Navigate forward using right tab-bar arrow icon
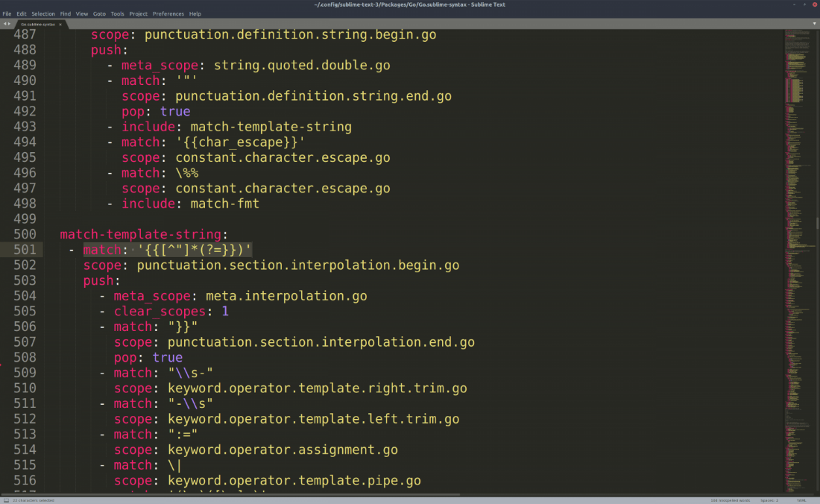Image resolution: width=820 pixels, height=504 pixels. click(9, 23)
